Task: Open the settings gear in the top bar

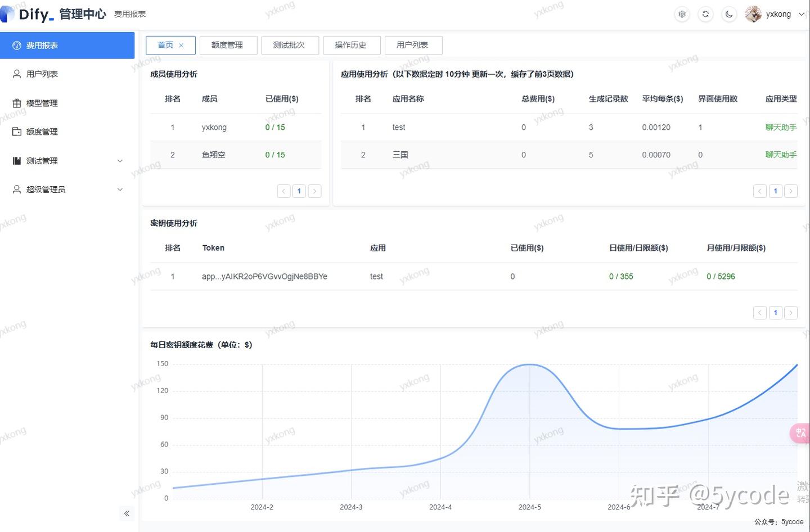Action: click(682, 14)
